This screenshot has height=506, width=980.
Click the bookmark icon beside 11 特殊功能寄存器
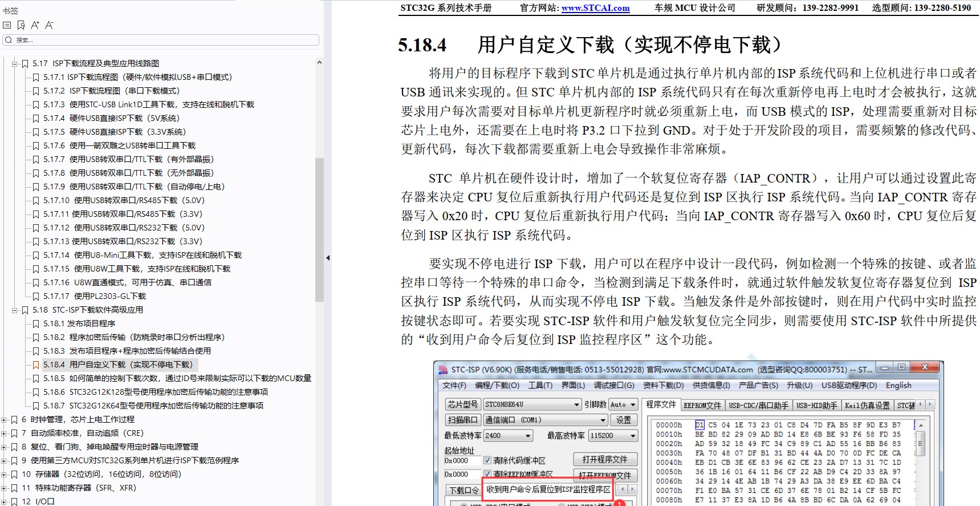pyautogui.click(x=14, y=488)
